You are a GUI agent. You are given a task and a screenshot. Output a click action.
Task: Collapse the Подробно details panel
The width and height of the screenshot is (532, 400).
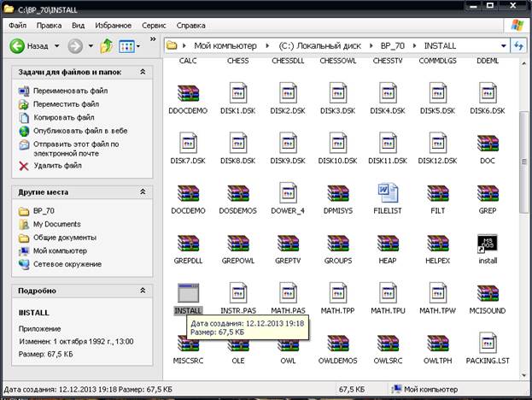(143, 291)
